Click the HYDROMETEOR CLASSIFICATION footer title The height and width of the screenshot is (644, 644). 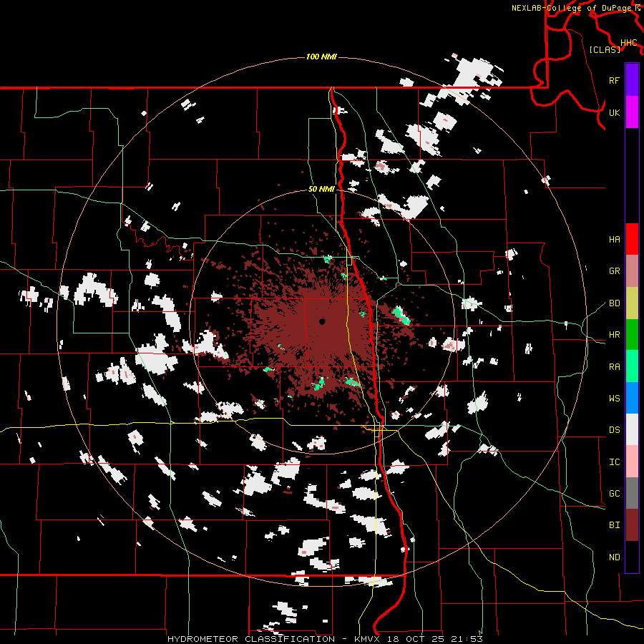[251, 639]
